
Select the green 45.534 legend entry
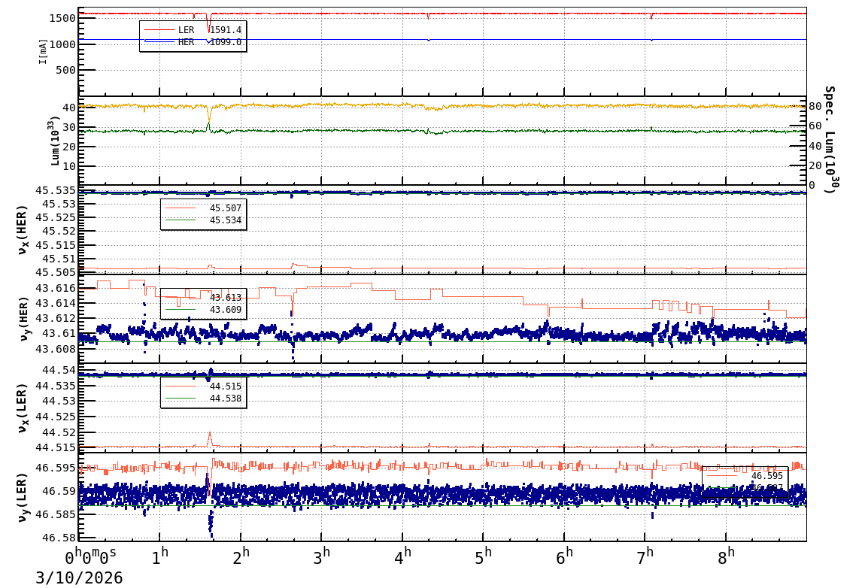tap(203, 220)
